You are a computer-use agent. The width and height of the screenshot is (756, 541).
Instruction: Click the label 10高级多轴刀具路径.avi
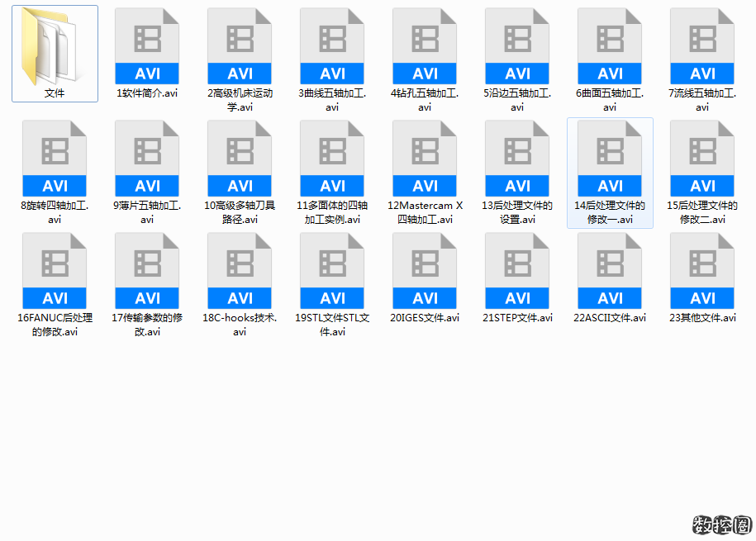click(x=240, y=212)
